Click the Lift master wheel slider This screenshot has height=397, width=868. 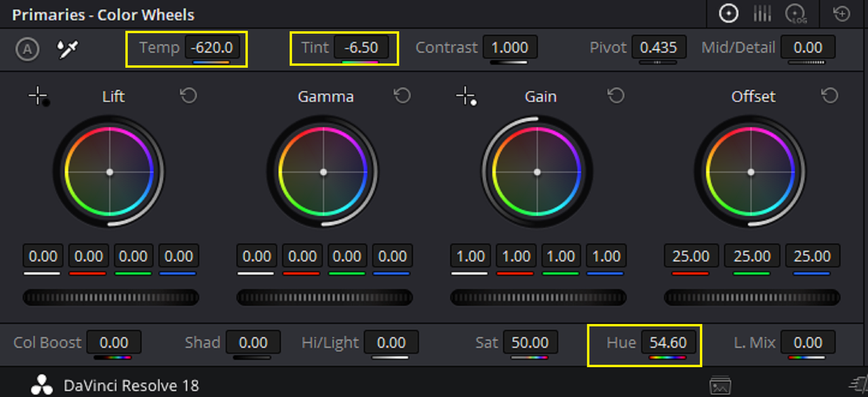click(x=111, y=297)
